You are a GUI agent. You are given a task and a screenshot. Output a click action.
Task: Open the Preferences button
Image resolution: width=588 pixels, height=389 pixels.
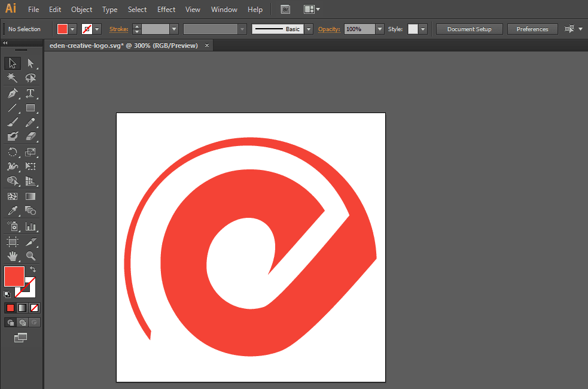point(532,29)
